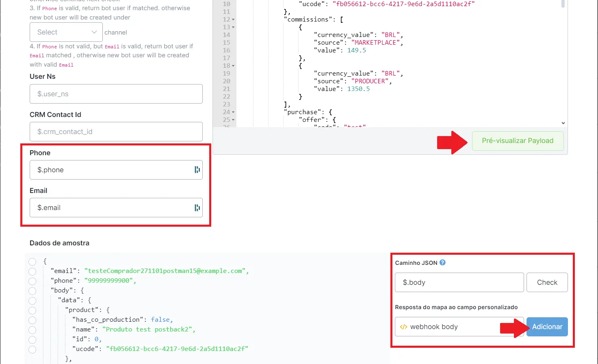Click the code editor vertical scrollbar thumb
The height and width of the screenshot is (364, 598).
tap(563, 4)
